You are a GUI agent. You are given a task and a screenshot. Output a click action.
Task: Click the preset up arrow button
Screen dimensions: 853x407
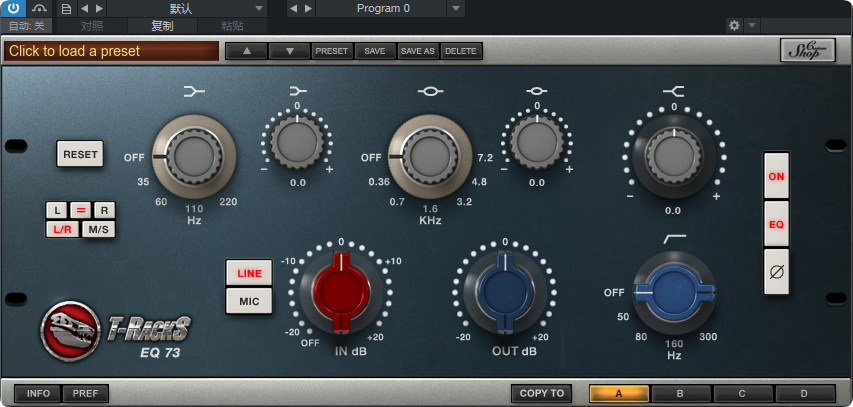pyautogui.click(x=246, y=51)
